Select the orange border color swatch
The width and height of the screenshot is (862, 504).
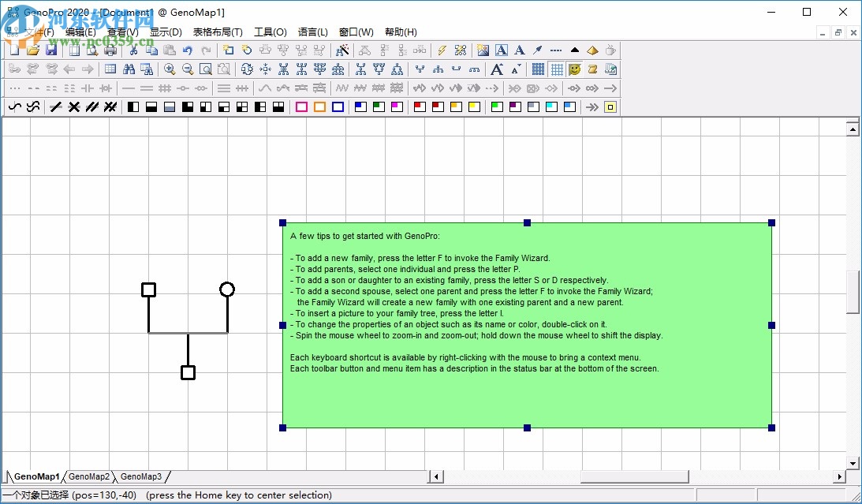(319, 107)
